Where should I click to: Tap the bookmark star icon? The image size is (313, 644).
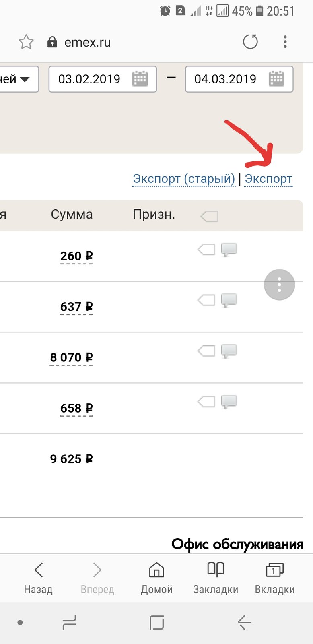pyautogui.click(x=26, y=42)
